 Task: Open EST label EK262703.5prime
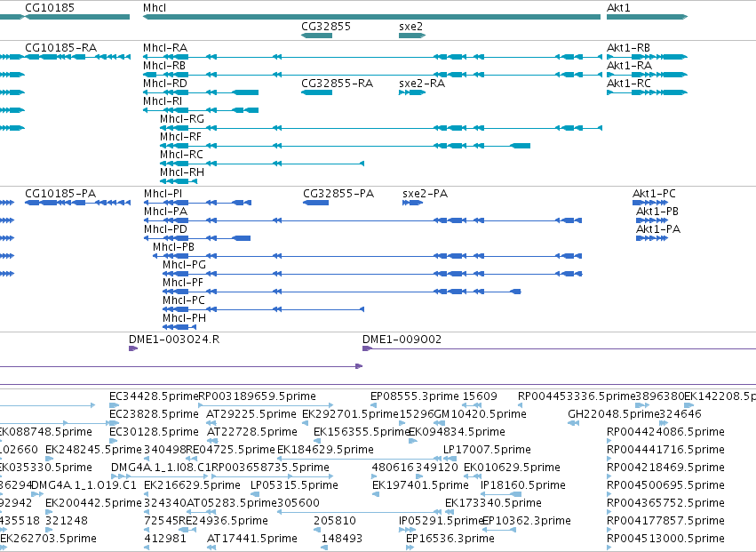[x=48, y=539]
